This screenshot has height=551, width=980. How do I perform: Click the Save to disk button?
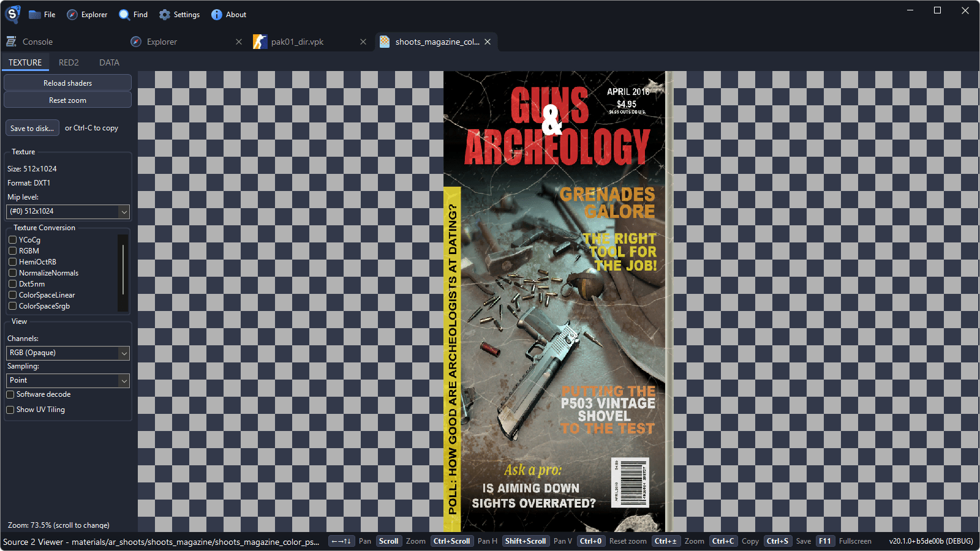[x=32, y=128]
